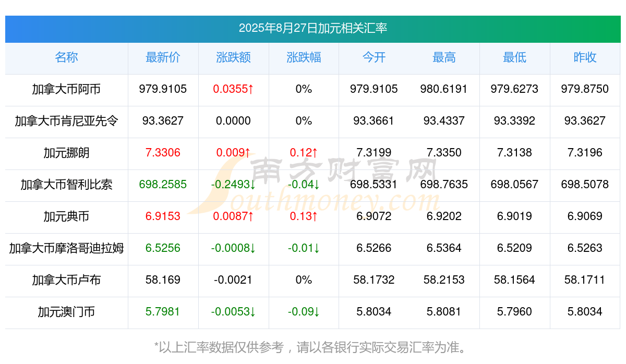The image size is (626, 364).
Task: Click the red change value 0.0355↑
Action: click(233, 89)
